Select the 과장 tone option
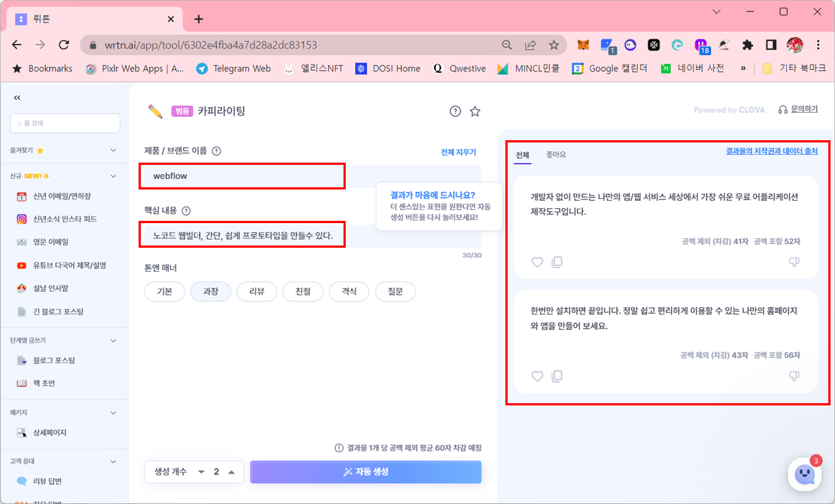Screen dimensions: 835x504 click(211, 292)
